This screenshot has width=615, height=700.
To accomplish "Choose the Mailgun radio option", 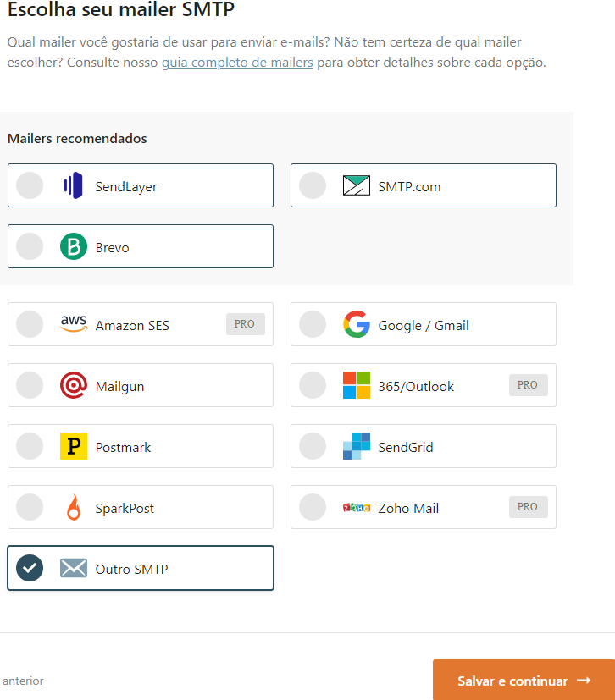I will point(30,385).
